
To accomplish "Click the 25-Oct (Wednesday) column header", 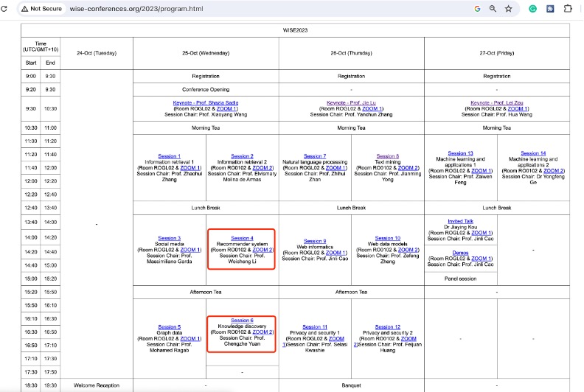I will (206, 53).
